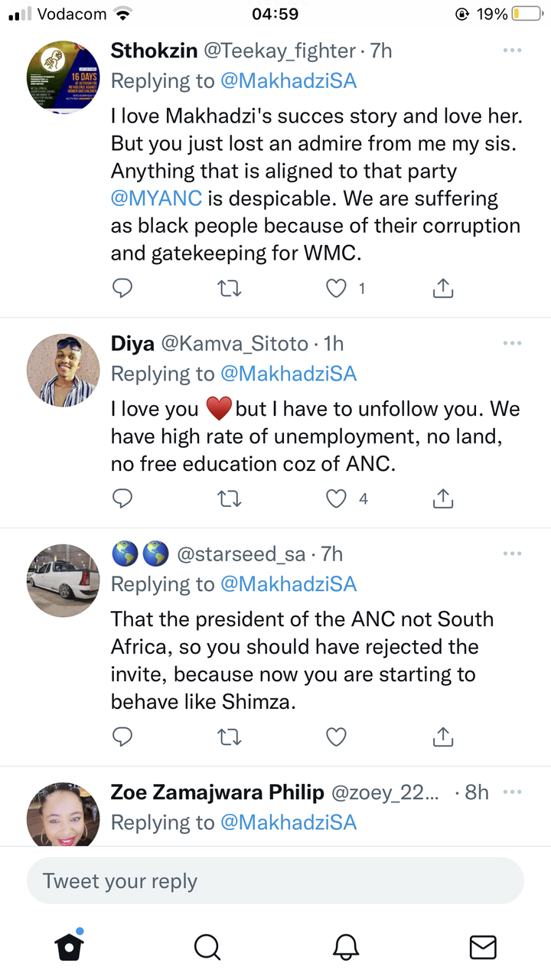This screenshot has height=980, width=551.
Task: Retweet Diya's tweet about unemployment
Action: tap(230, 499)
